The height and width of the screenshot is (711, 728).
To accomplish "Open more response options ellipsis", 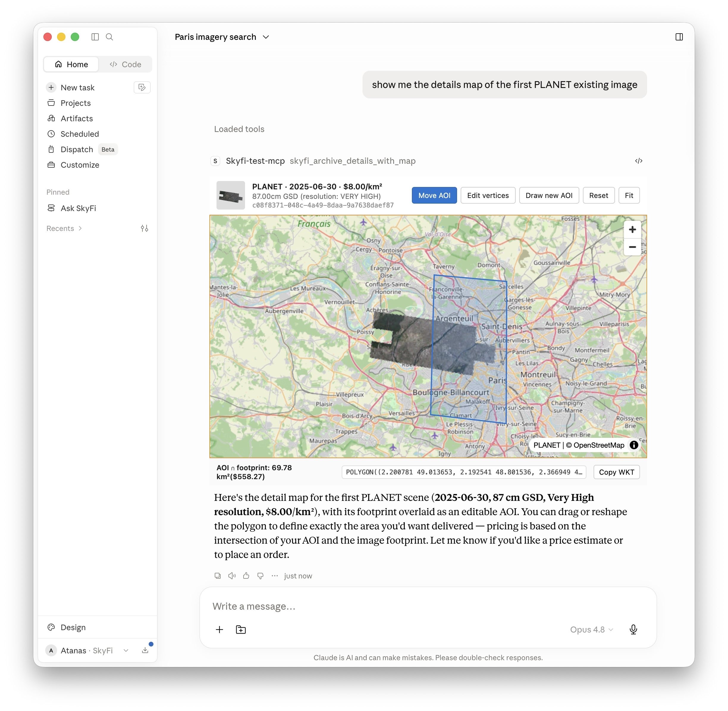I will (274, 575).
